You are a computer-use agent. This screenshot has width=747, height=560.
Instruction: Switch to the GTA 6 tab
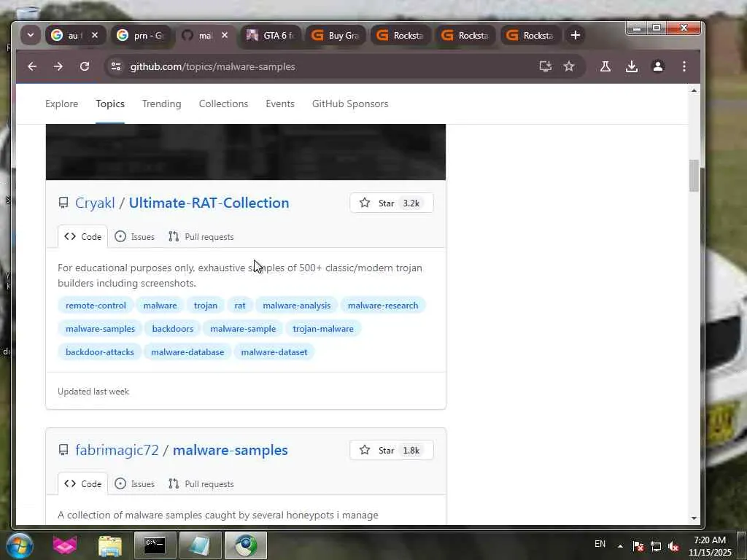point(271,35)
